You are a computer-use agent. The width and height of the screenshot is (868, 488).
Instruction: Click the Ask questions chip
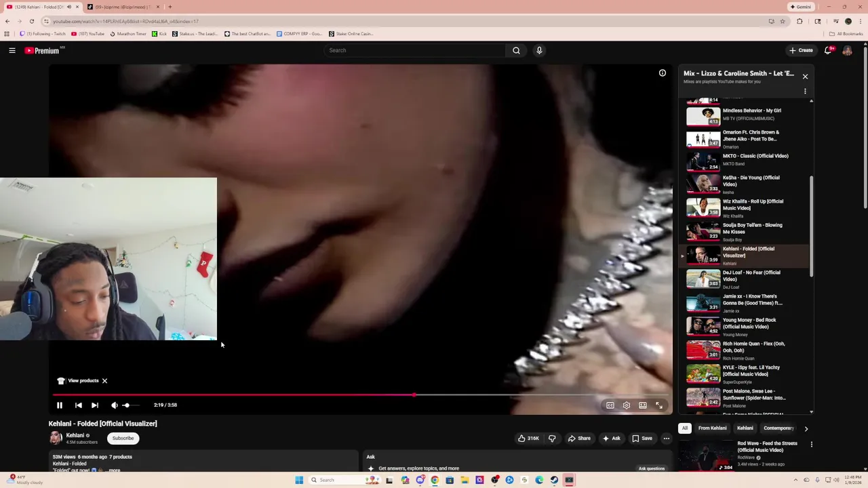click(x=651, y=468)
